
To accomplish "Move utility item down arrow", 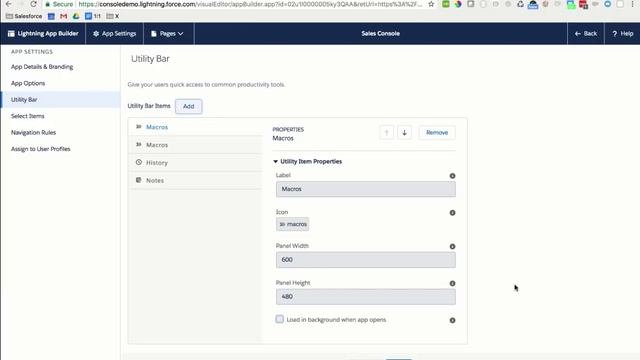I will coord(404,133).
